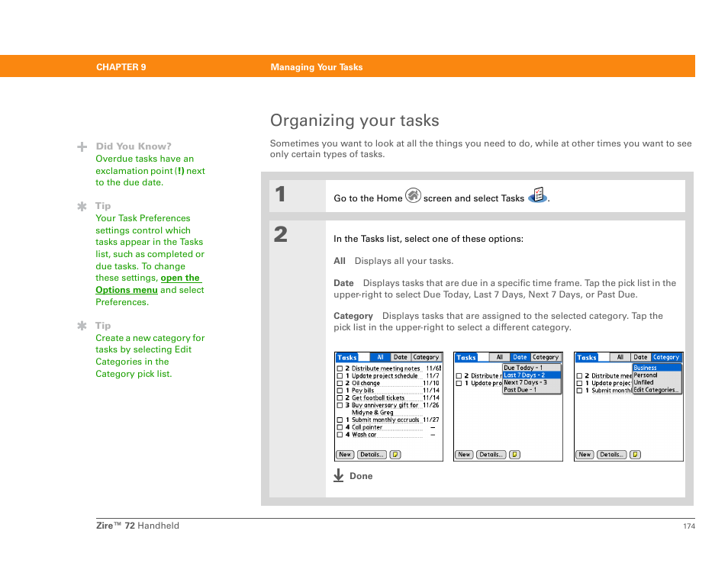Click the 'Organizing your tasks' heading
Screen dimensions: 728x563
point(355,121)
